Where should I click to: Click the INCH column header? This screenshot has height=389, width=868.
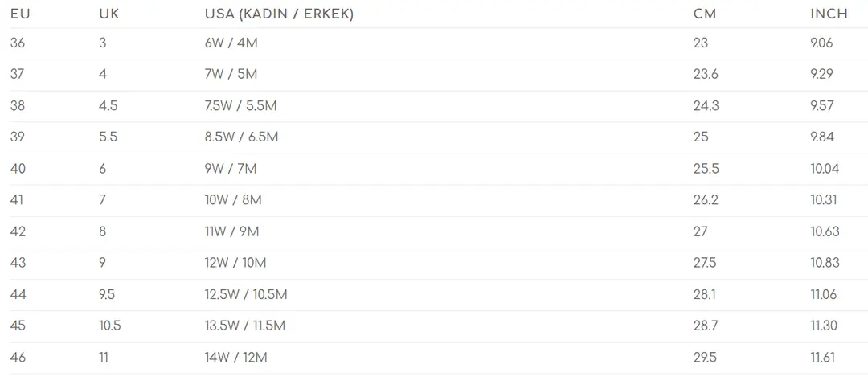click(x=829, y=14)
